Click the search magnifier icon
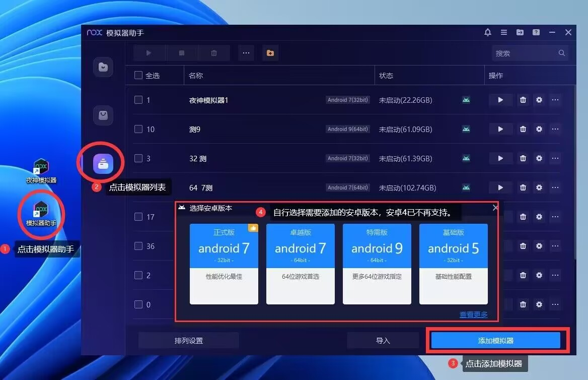Viewport: 588px width, 380px height. 561,53
